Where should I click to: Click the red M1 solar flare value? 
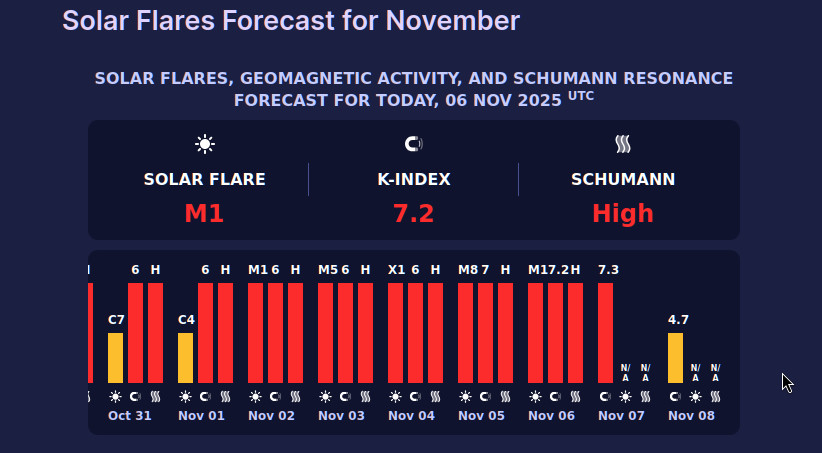[x=204, y=213]
